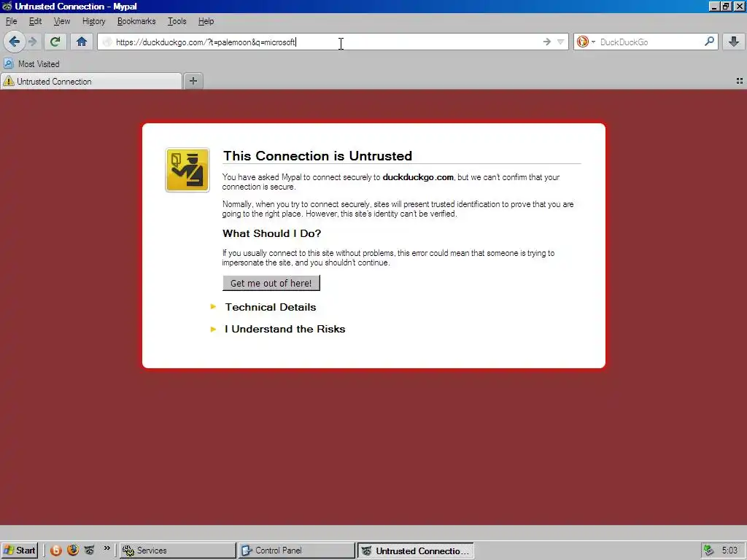Click the taskbar clock showing 5:03
747x560 pixels.
coord(729,550)
